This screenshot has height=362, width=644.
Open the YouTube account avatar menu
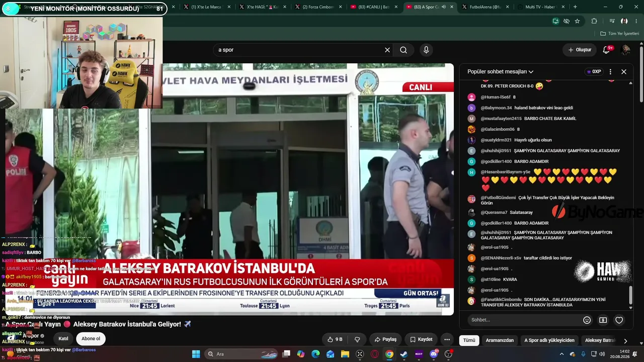[x=626, y=50]
